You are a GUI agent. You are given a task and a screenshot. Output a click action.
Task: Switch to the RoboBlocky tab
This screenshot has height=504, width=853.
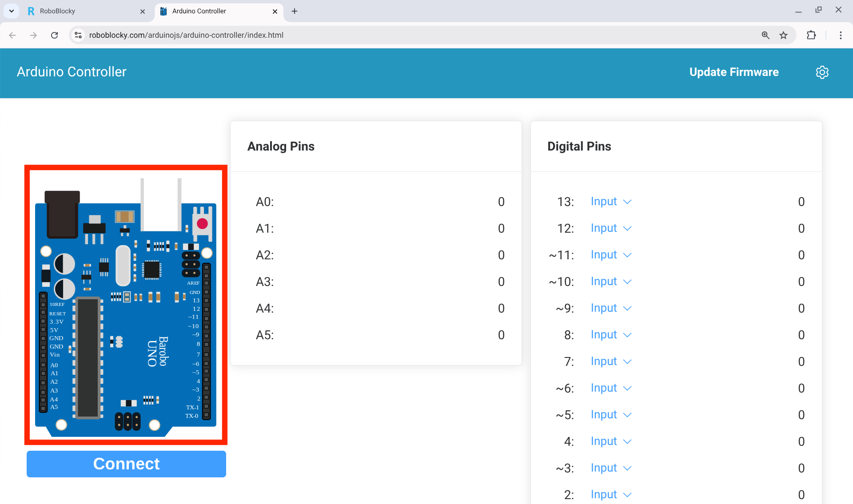coord(80,11)
